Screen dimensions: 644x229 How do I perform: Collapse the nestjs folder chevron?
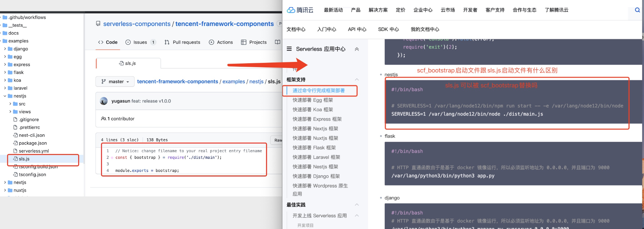coord(5,96)
